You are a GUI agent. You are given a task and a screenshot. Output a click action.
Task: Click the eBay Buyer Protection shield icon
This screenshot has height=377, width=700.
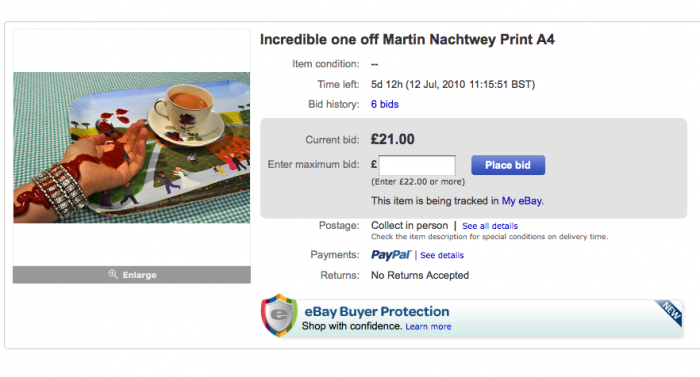click(279, 315)
